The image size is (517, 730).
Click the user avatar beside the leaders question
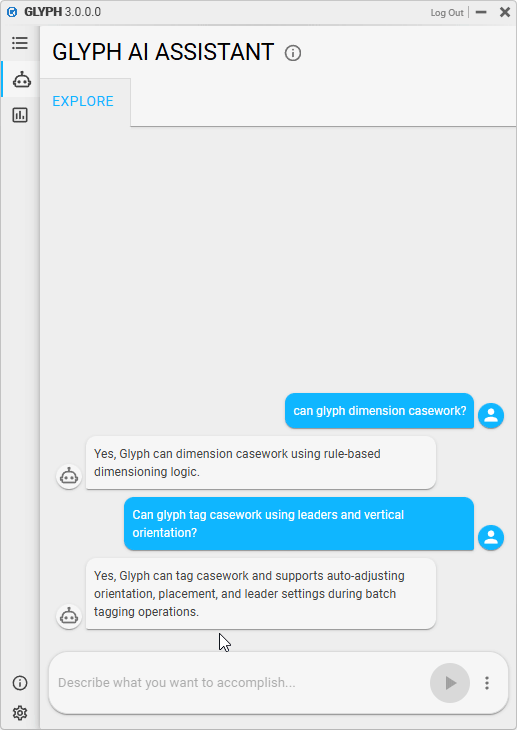tap(491, 537)
